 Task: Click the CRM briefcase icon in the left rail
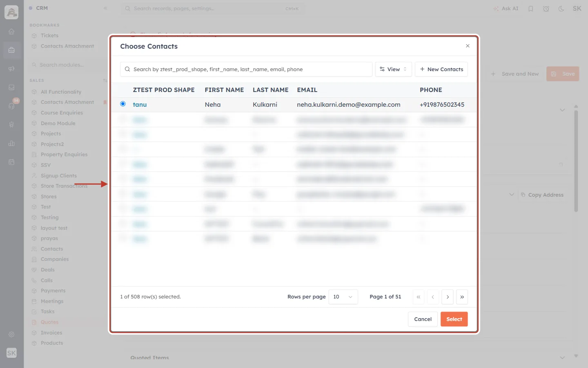point(11,50)
